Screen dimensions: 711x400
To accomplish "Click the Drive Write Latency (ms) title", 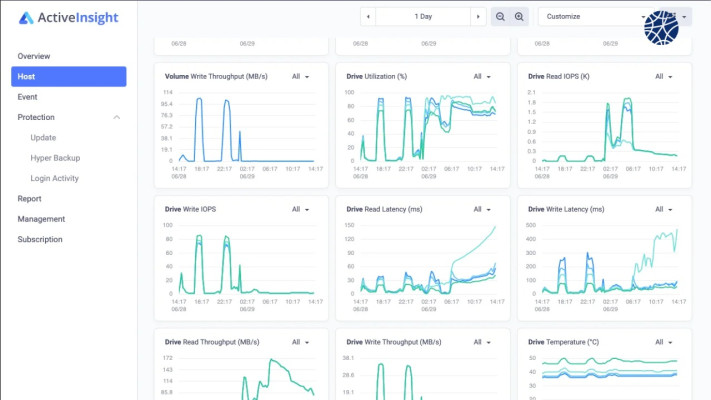I will pos(566,210).
